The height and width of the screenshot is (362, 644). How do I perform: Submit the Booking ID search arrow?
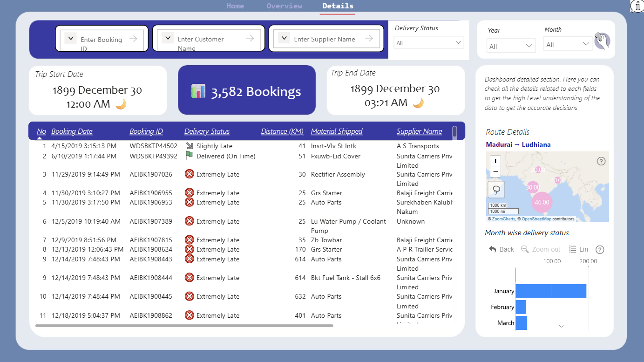click(134, 39)
